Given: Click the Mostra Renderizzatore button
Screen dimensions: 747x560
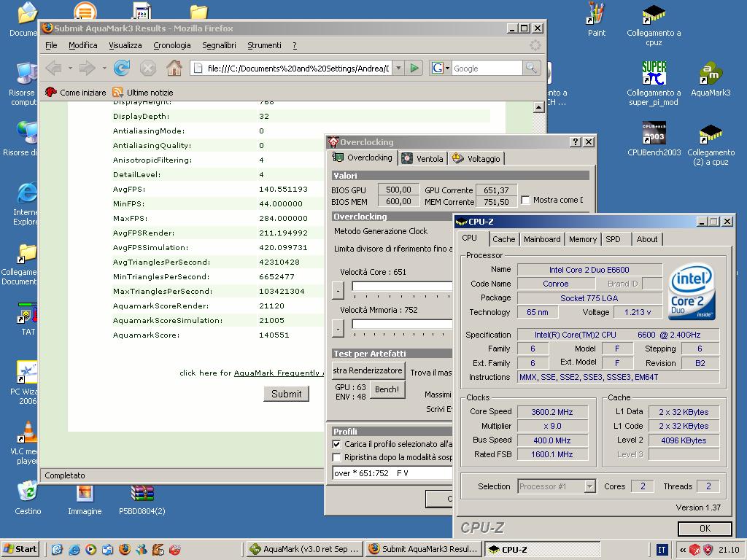Looking at the screenshot, I should (x=368, y=370).
